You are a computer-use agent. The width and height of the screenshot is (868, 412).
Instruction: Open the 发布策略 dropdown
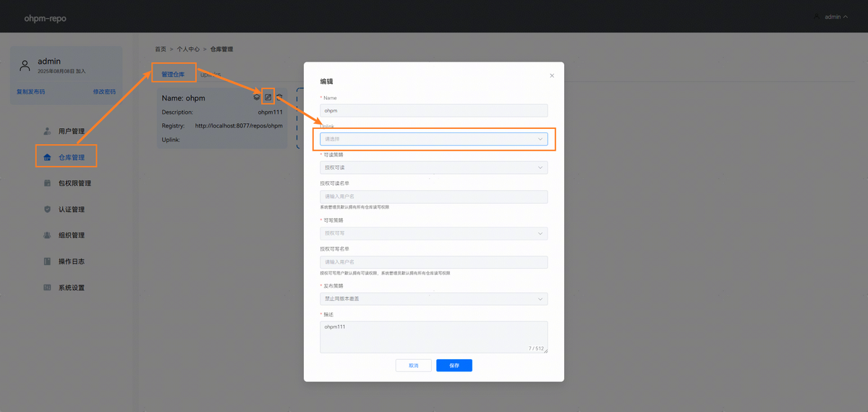(x=433, y=299)
